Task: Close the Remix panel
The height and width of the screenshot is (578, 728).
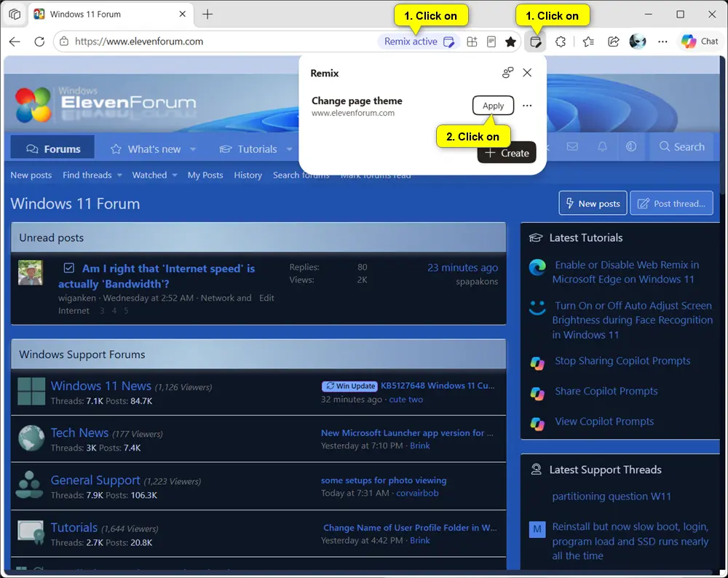Action: click(527, 72)
